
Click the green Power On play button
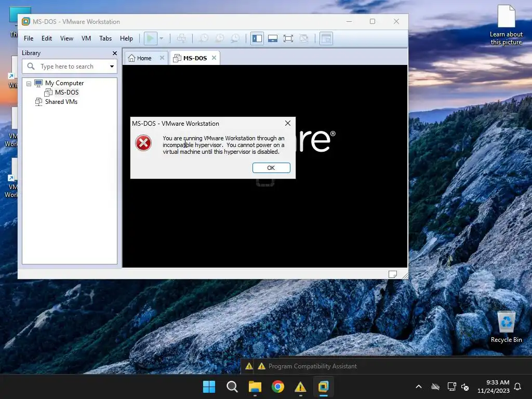point(150,38)
